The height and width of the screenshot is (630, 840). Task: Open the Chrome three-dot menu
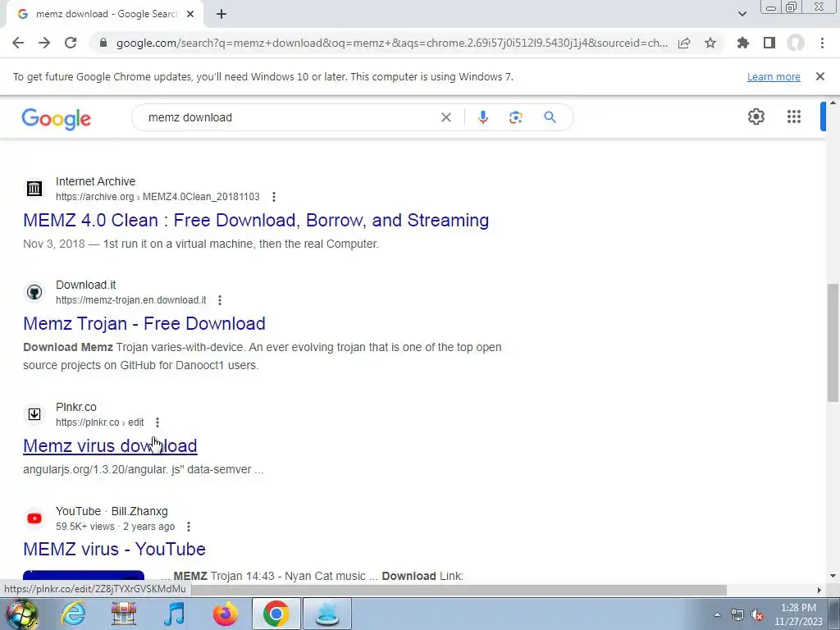822,43
